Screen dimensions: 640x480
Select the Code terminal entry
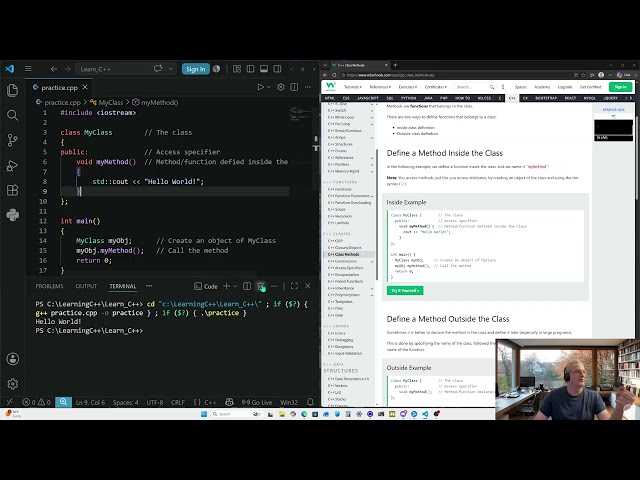[206, 286]
